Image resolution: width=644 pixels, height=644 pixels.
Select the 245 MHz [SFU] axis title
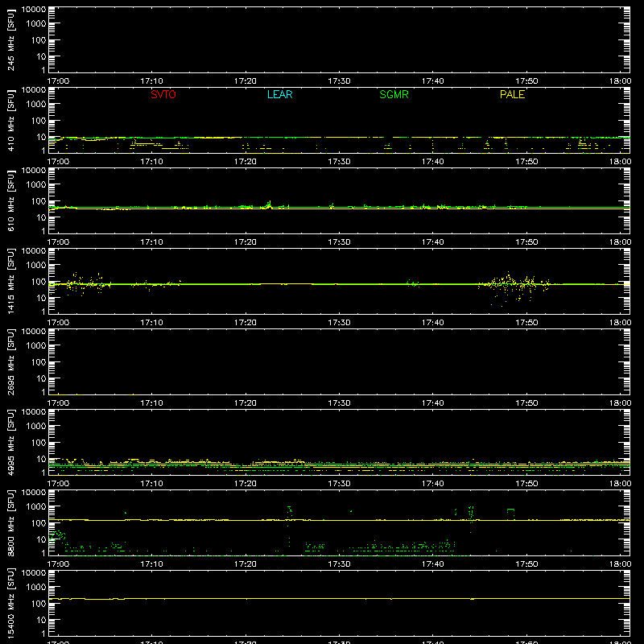[x=10, y=39]
